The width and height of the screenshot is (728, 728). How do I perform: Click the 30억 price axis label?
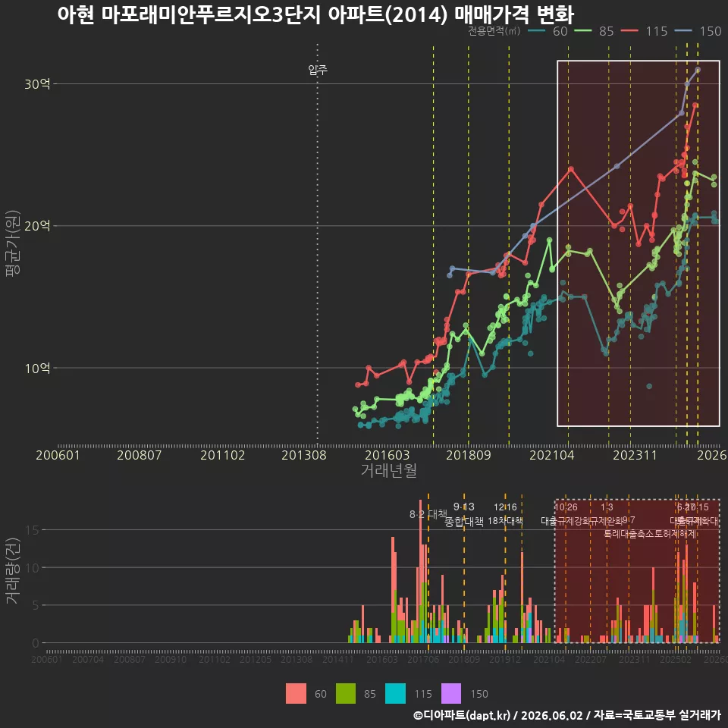(x=37, y=84)
